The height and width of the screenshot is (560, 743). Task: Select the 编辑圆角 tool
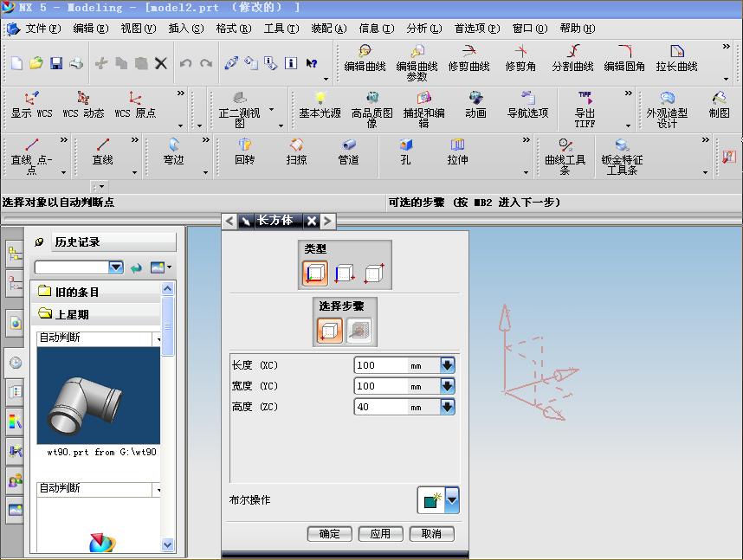click(624, 58)
